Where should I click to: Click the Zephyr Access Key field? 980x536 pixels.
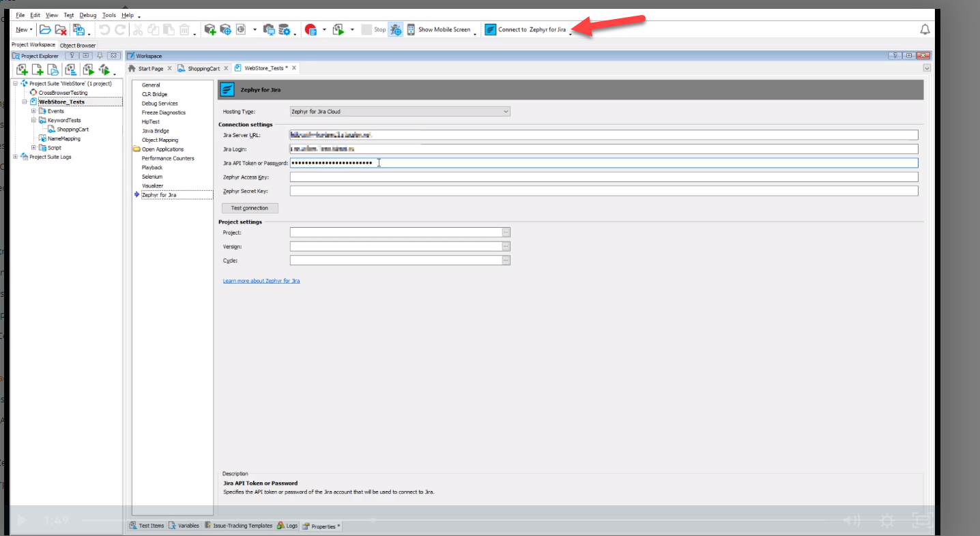pyautogui.click(x=603, y=177)
